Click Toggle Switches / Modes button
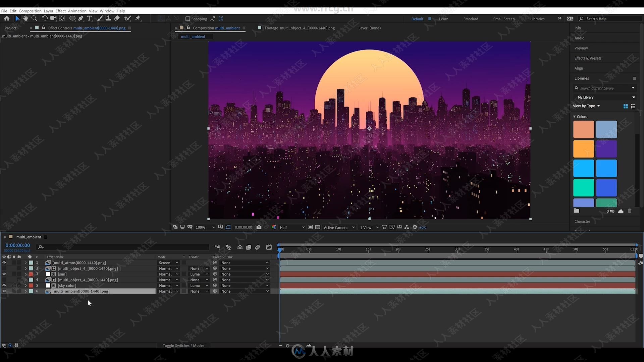644x362 pixels. coord(183,345)
